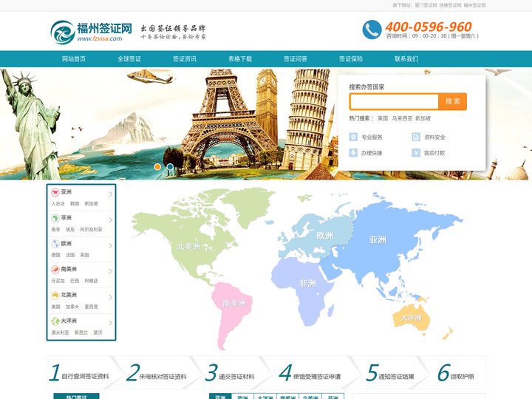Expand the 南美洲 row arrow
532x399 pixels.
(x=111, y=271)
